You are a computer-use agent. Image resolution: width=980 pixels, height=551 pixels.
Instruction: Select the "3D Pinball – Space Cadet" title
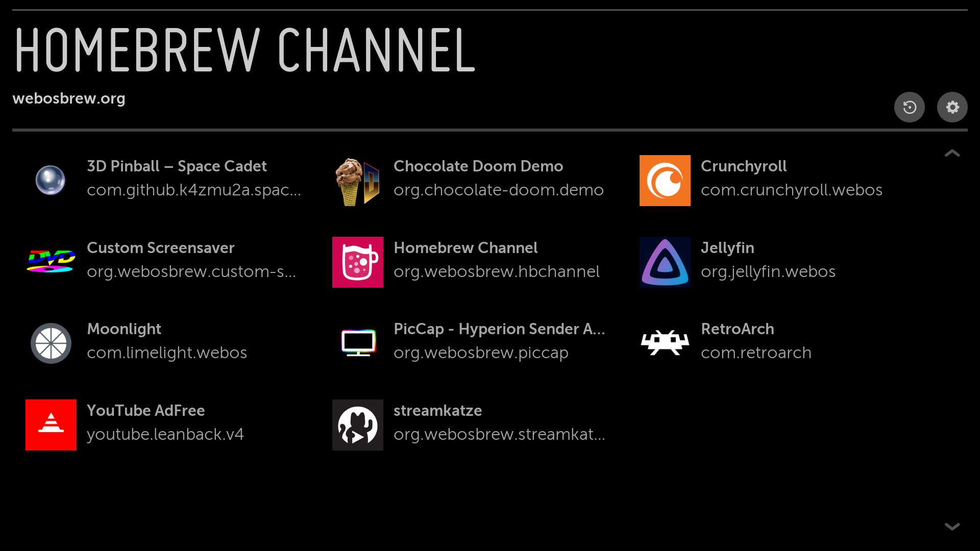point(177,166)
